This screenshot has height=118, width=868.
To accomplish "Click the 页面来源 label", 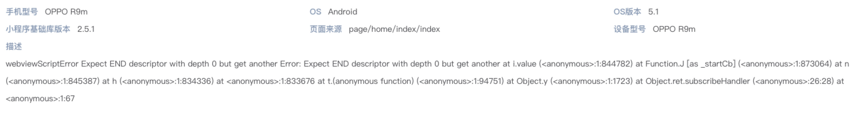I will 326,29.
